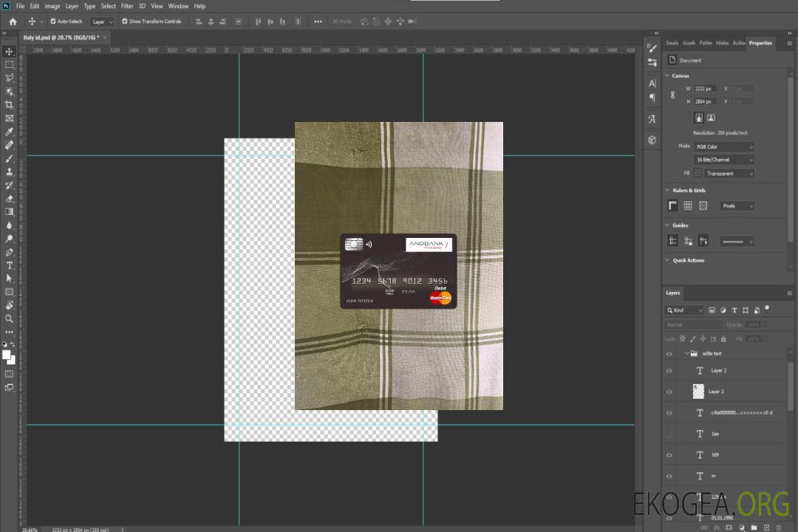Select the Polygonal Lasso tool
This screenshot has height=532, width=798.
[9, 78]
